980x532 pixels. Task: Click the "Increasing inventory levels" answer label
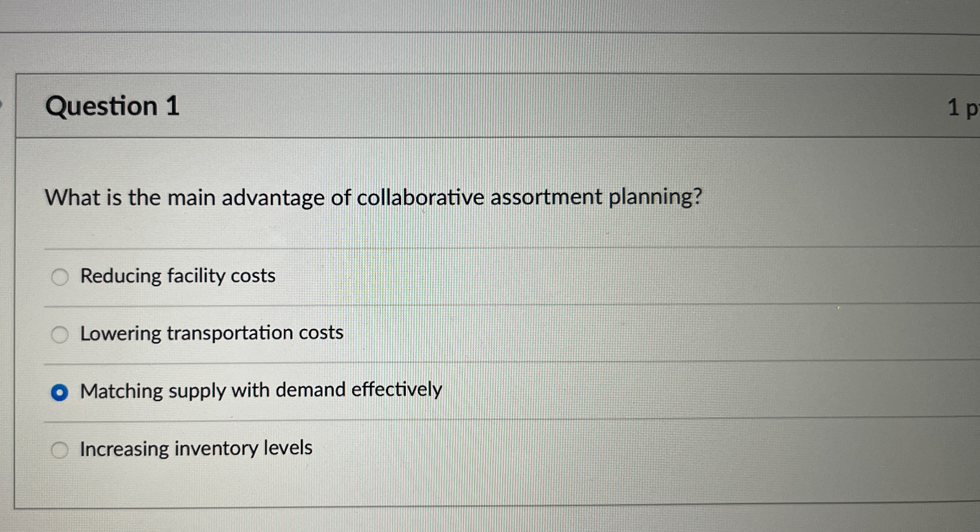coord(196,448)
